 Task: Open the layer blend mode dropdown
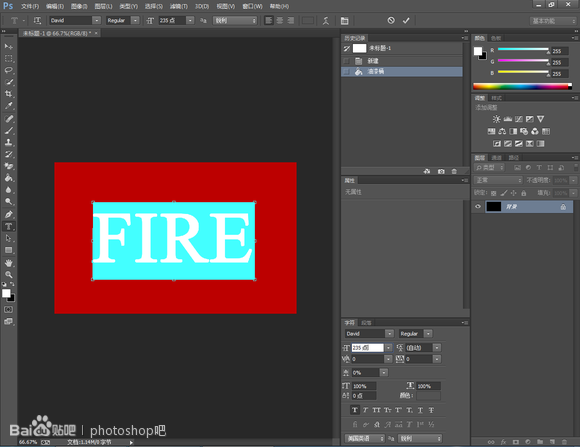point(498,180)
